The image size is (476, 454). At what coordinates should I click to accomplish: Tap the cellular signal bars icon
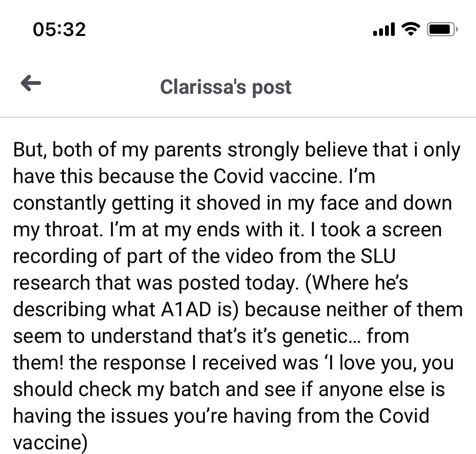tap(384, 30)
